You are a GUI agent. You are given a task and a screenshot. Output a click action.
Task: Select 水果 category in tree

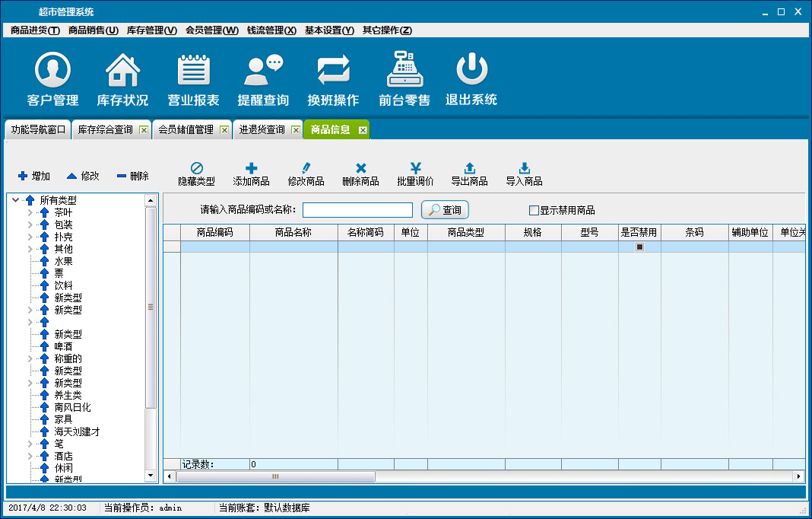[x=63, y=261]
